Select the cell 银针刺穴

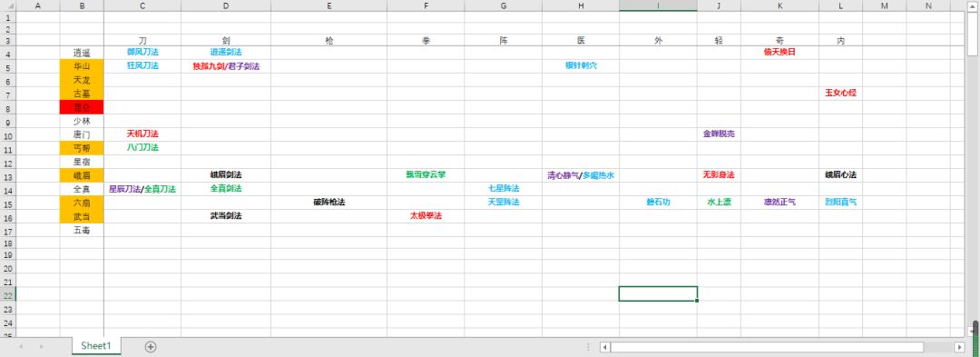[x=581, y=65]
